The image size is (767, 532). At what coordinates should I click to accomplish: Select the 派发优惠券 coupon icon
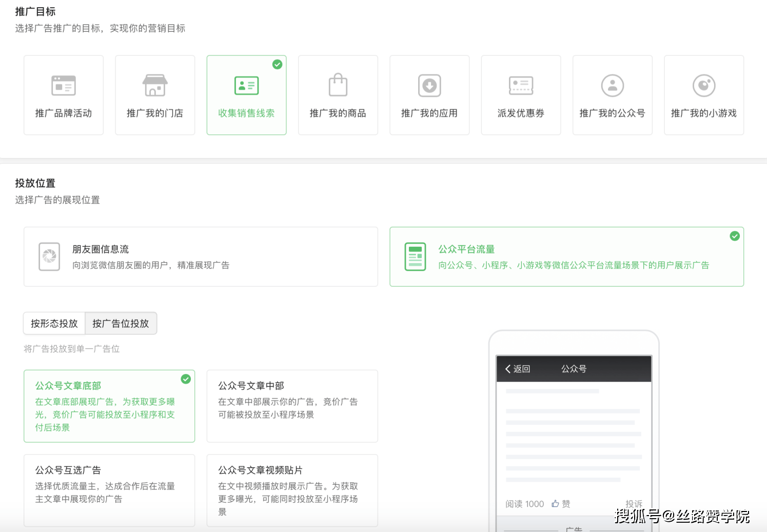pos(521,86)
